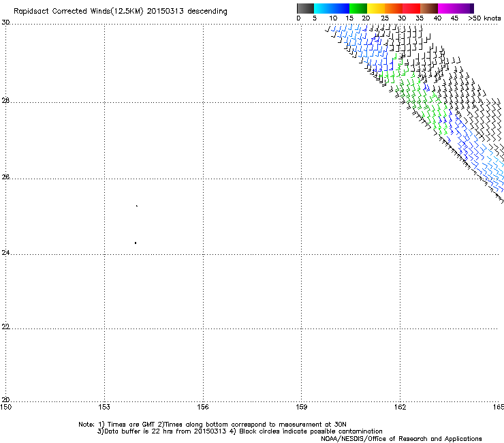Click latitude label '28' on left axis
This screenshot has width=504, height=443.
click(5, 101)
